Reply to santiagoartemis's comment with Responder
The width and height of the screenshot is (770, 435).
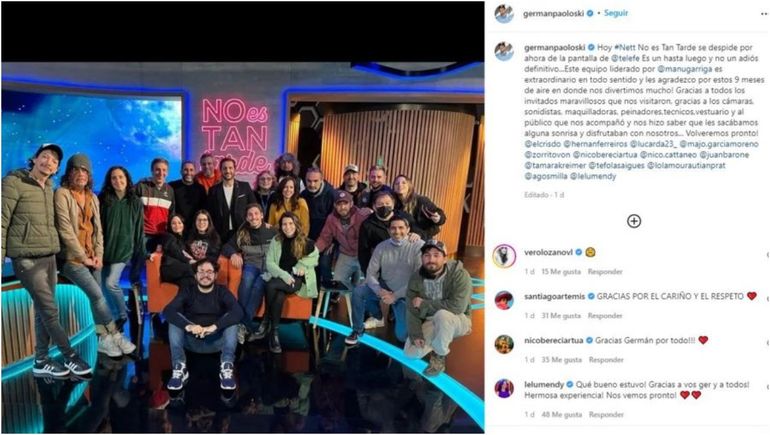[x=605, y=316]
